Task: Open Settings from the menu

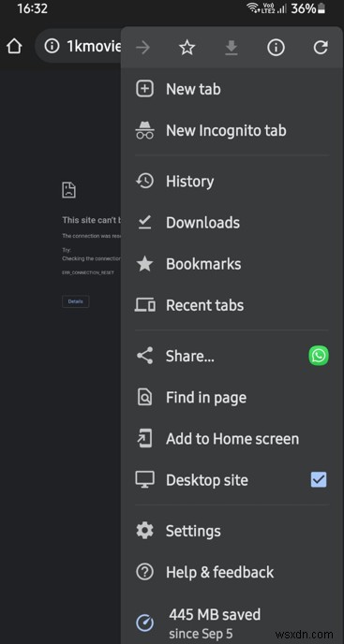Action: 232,531
